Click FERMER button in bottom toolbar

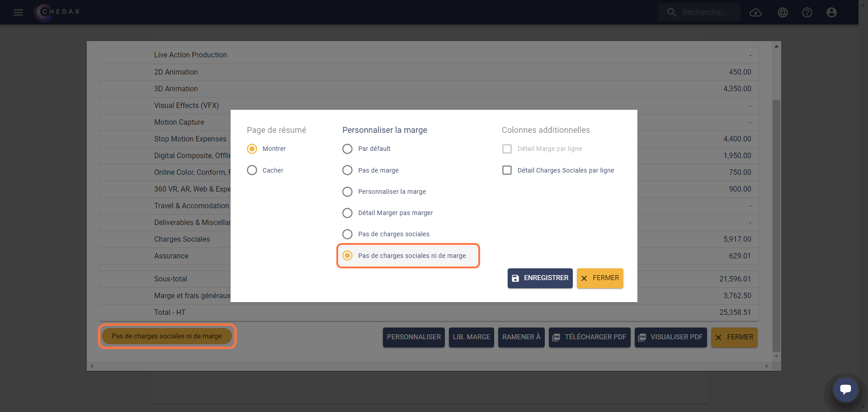[734, 337]
